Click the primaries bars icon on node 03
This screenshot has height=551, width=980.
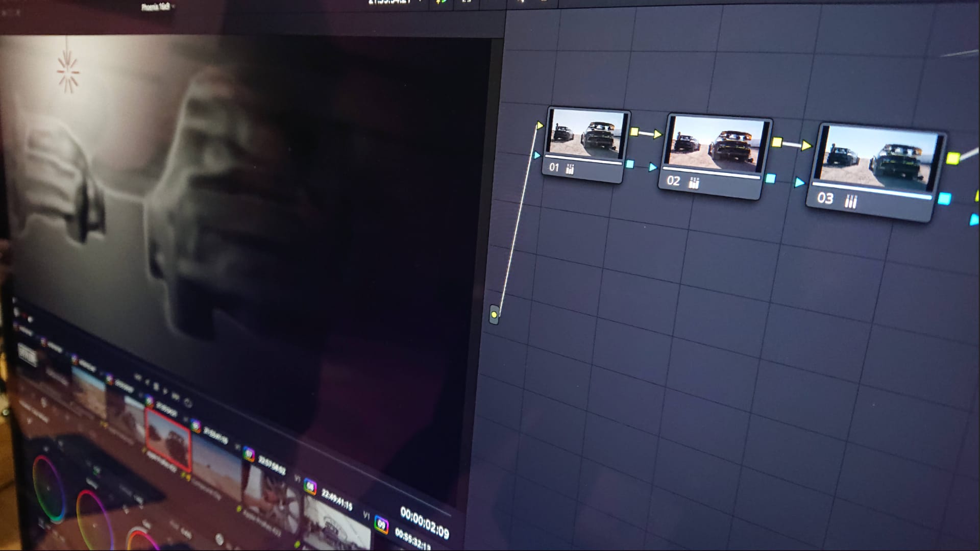click(850, 202)
